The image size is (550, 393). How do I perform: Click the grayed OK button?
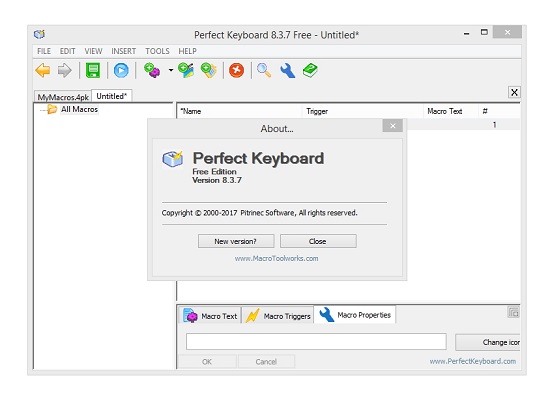pyautogui.click(x=207, y=361)
